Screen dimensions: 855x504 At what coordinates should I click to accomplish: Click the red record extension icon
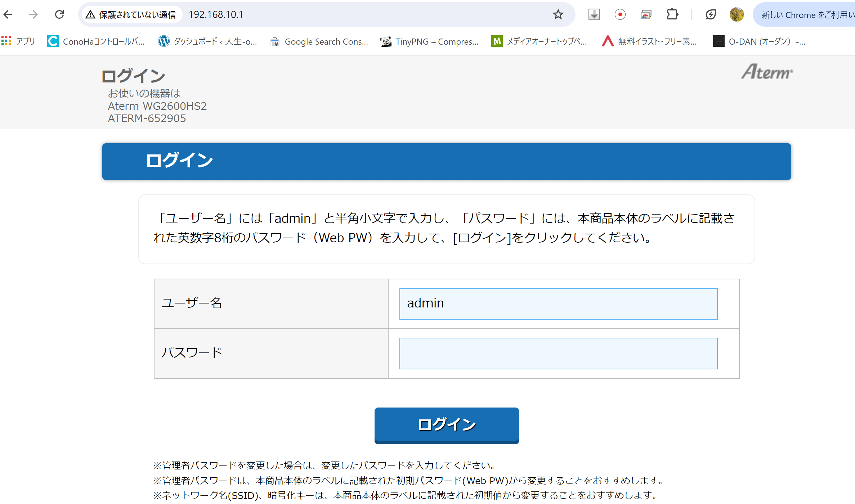[620, 14]
